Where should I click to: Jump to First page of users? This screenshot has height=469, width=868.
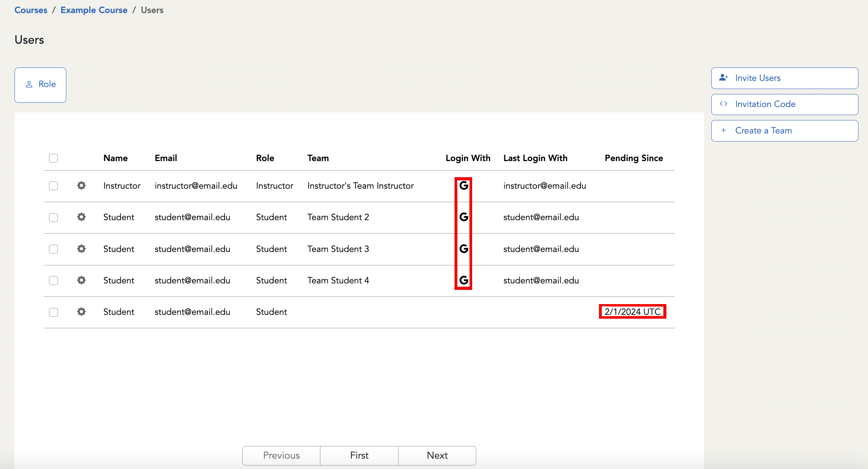tap(359, 456)
